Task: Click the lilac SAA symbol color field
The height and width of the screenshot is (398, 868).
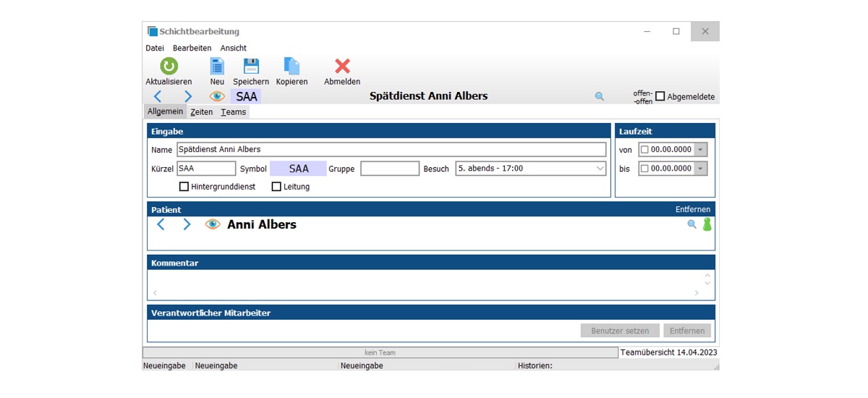Action: click(x=298, y=169)
